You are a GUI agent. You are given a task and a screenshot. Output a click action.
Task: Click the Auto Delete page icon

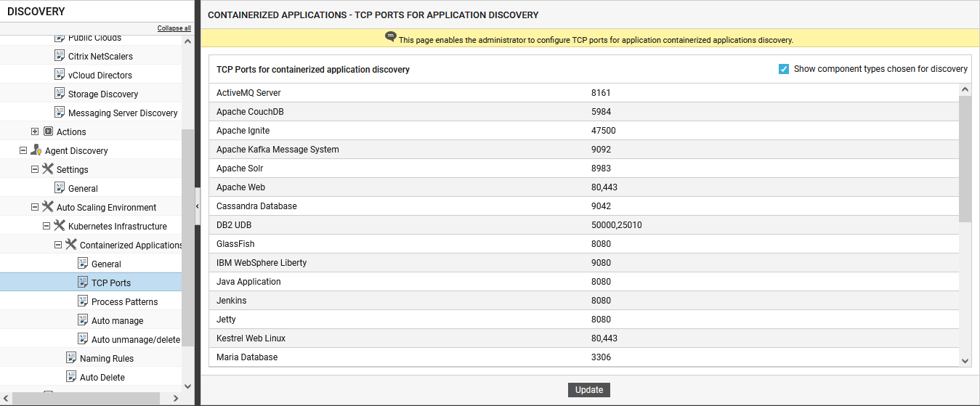pyautogui.click(x=72, y=377)
